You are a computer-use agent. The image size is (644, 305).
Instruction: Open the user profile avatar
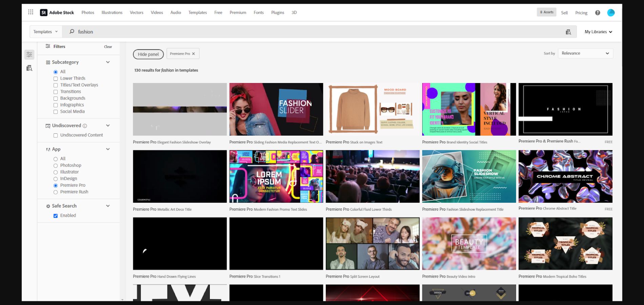pos(611,13)
